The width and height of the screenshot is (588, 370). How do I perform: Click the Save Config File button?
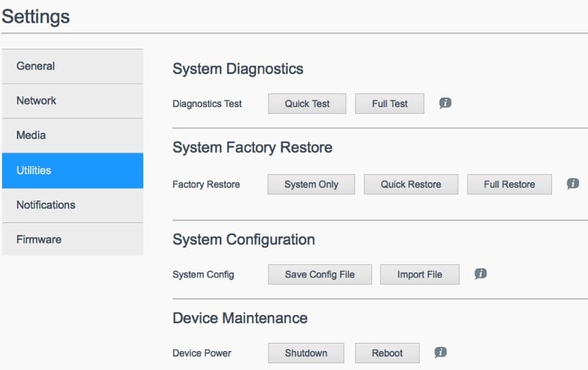(320, 275)
